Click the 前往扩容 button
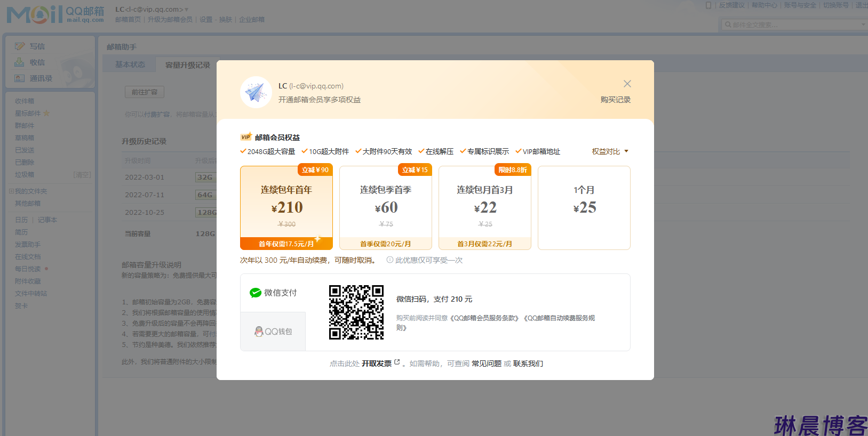 (145, 92)
